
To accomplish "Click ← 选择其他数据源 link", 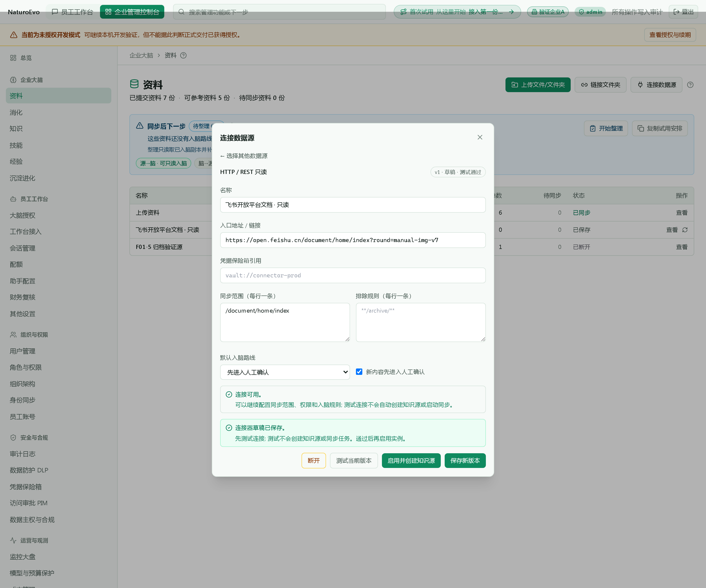I will tap(244, 156).
